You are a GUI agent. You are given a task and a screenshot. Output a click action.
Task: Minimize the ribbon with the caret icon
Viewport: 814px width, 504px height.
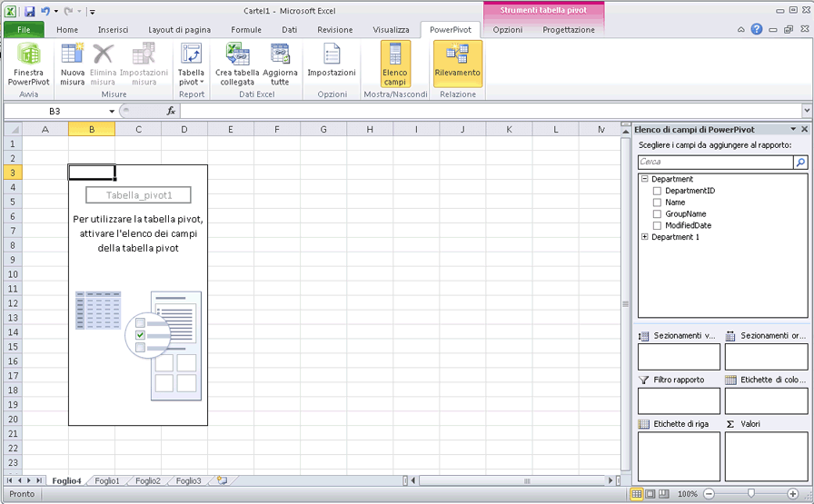pos(740,30)
